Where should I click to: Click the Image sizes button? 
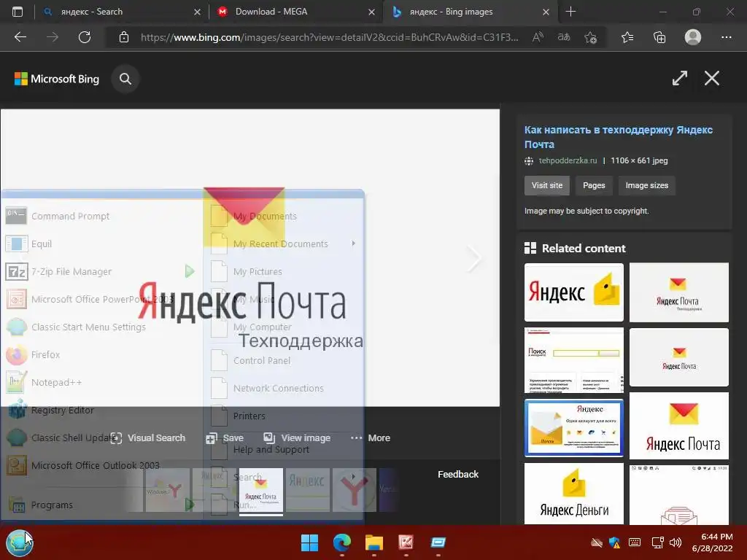tap(646, 185)
